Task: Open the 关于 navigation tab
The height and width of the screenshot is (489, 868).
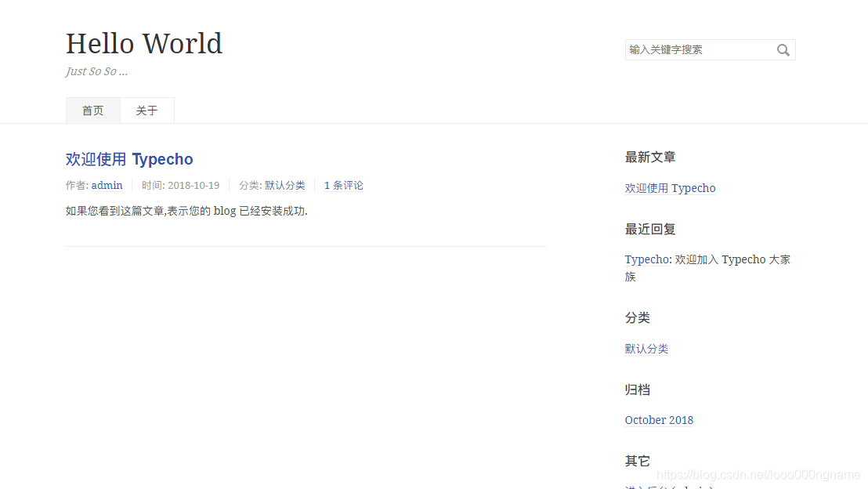Action: click(x=146, y=110)
